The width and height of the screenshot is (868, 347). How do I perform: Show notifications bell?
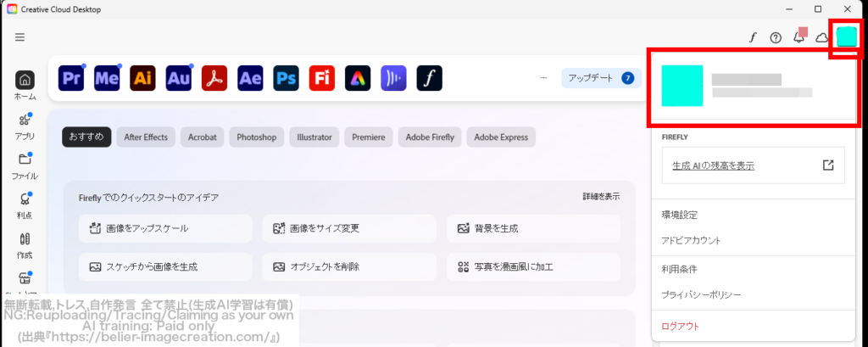(798, 37)
